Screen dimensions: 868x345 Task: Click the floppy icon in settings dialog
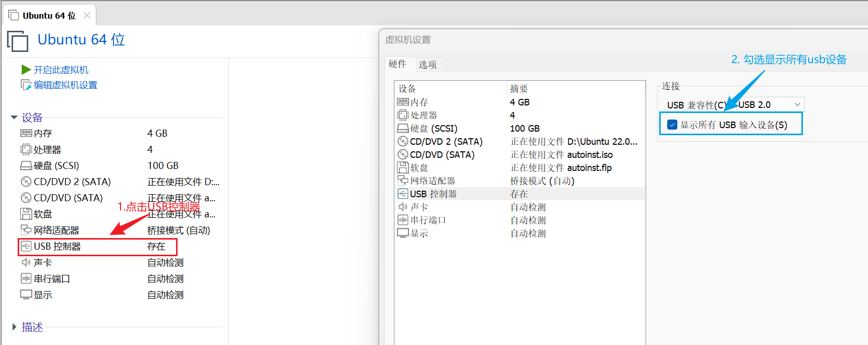tap(403, 167)
